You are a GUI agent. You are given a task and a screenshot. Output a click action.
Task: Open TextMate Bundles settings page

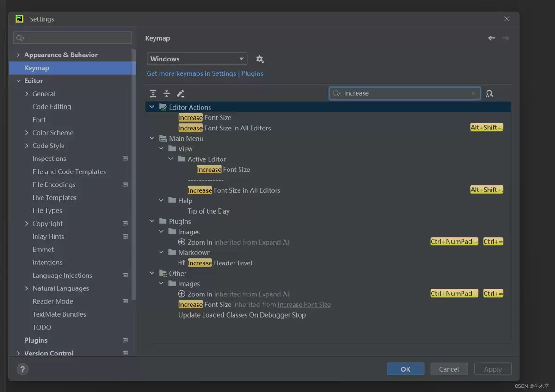click(59, 314)
